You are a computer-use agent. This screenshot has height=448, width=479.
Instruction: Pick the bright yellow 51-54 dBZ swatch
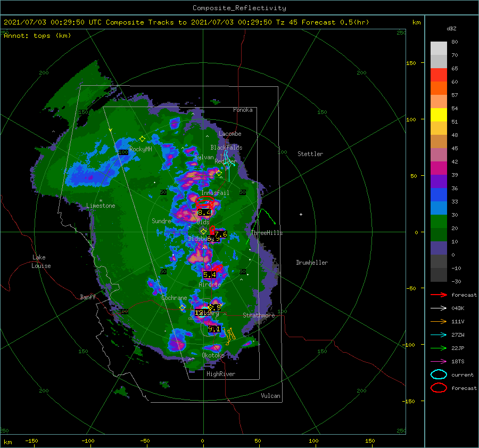pos(439,115)
